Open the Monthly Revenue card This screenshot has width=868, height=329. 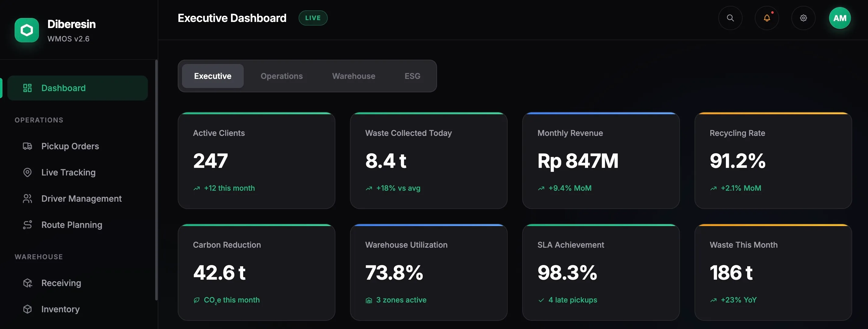601,160
